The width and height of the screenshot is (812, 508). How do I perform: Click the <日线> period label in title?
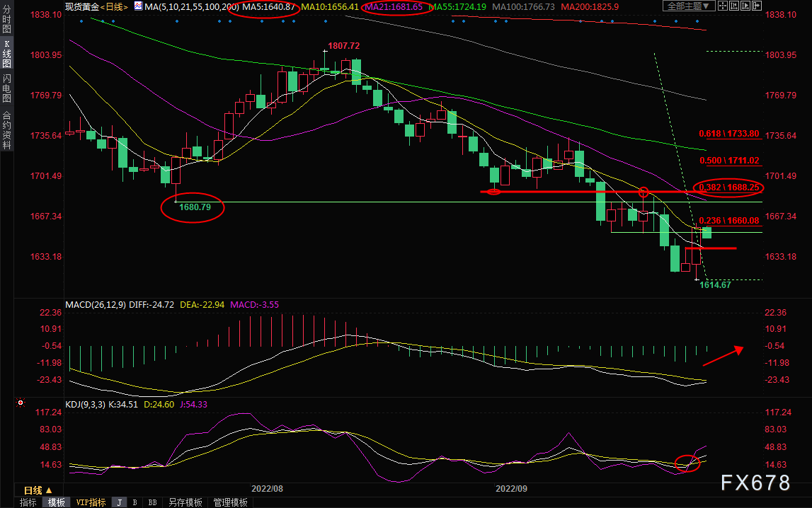coord(113,6)
